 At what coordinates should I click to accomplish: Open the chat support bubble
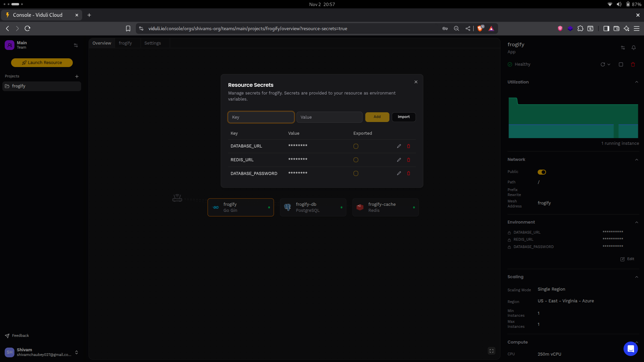(x=630, y=349)
